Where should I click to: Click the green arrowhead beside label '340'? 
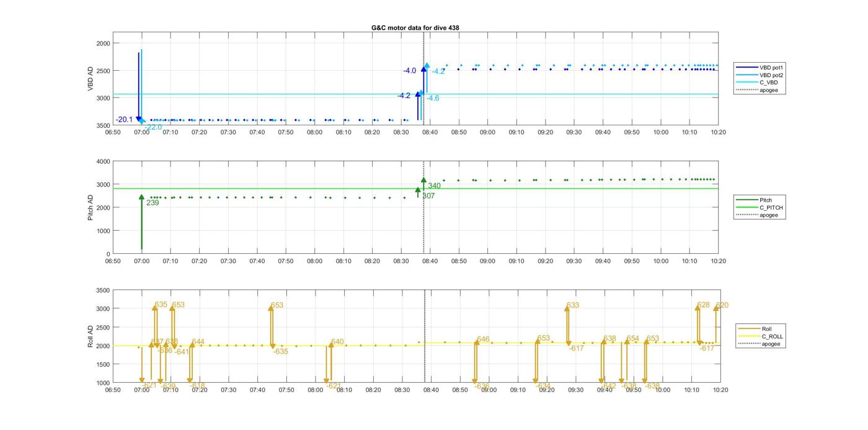(x=423, y=181)
